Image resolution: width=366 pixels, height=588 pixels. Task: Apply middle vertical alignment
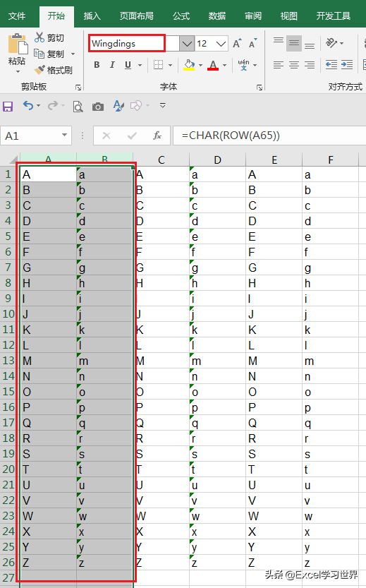(x=294, y=44)
